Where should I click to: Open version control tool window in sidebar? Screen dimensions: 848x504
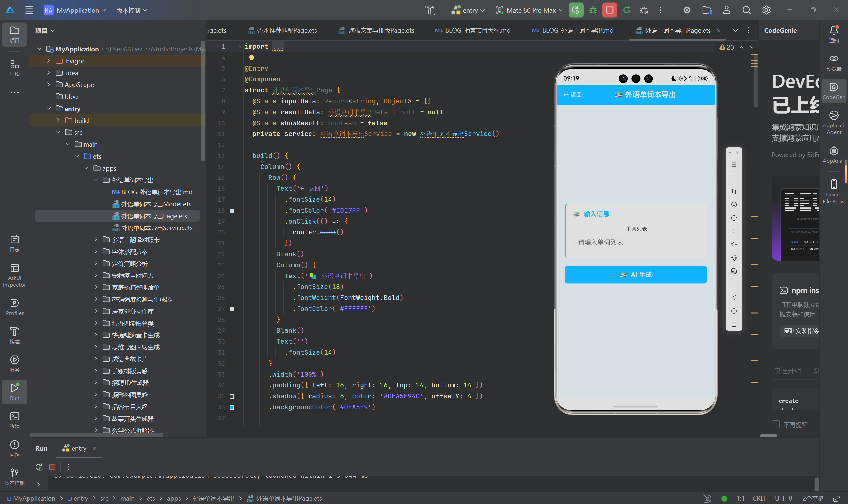click(14, 477)
